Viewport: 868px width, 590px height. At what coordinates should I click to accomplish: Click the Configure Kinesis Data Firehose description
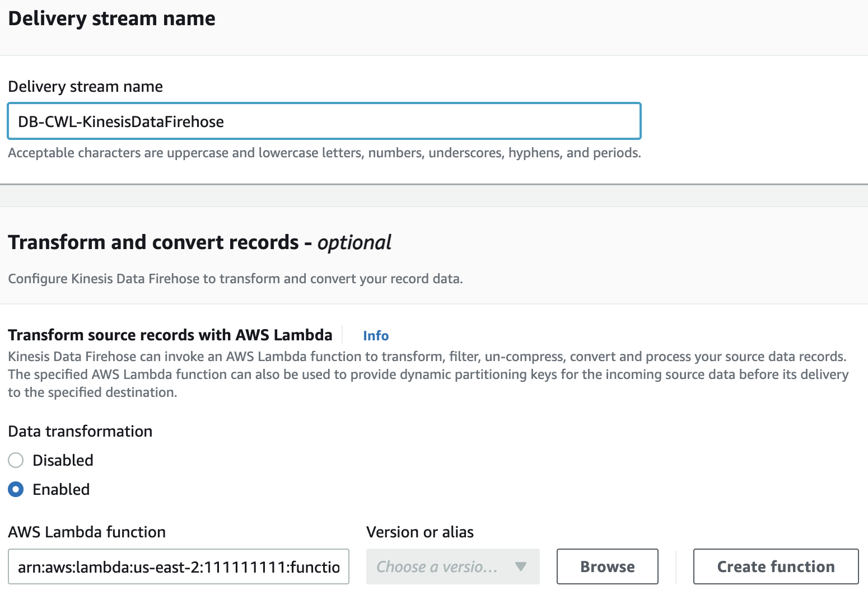pyautogui.click(x=235, y=279)
